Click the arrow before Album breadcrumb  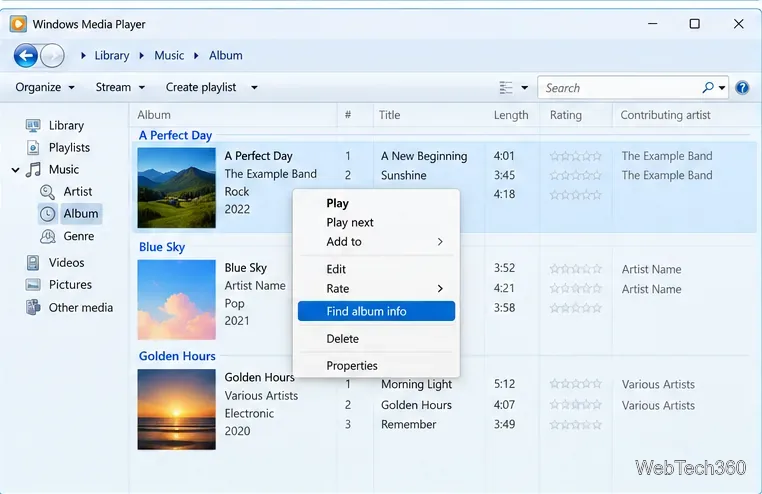point(196,56)
